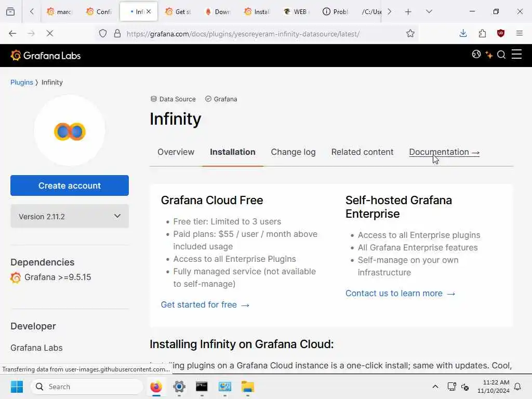Viewport: 532px width, 399px height.
Task: Open site search magnifier icon
Action: [501, 55]
